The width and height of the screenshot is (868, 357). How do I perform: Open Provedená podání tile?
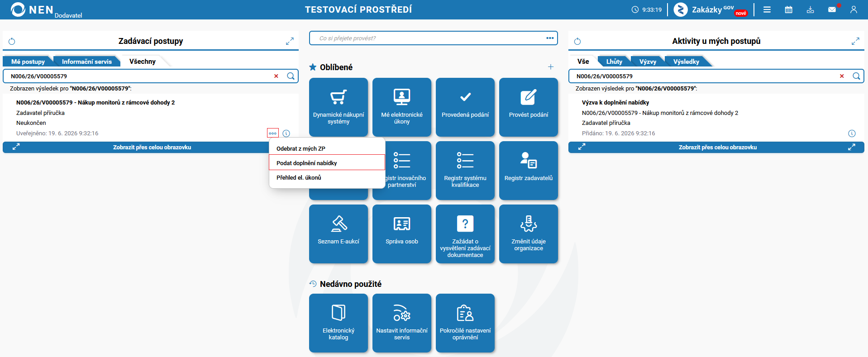click(x=465, y=107)
